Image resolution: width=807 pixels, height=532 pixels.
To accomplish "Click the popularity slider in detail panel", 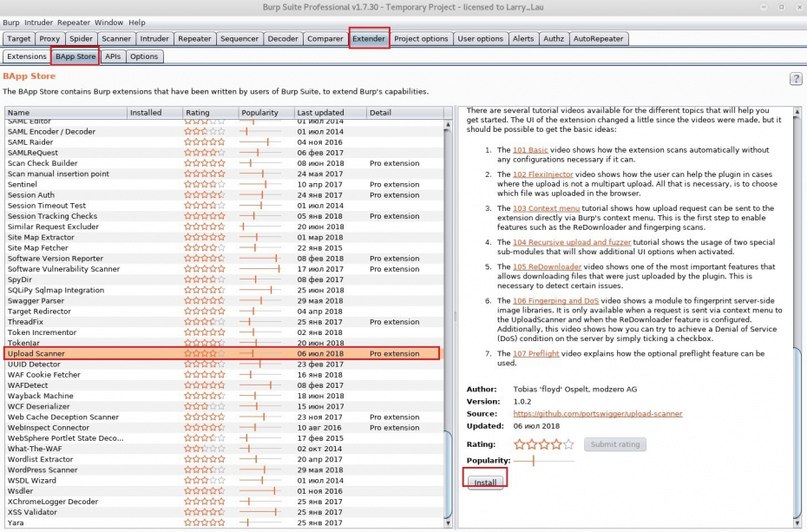I will coord(543,460).
